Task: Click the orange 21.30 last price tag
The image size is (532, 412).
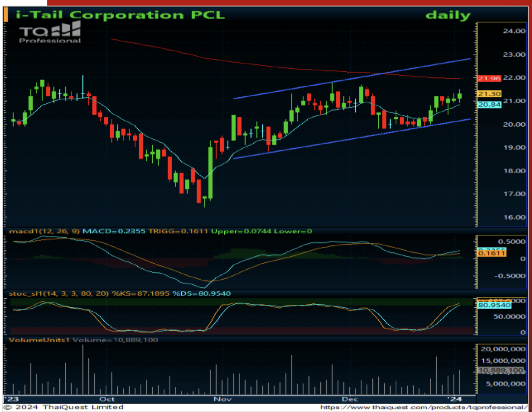Action: click(489, 94)
